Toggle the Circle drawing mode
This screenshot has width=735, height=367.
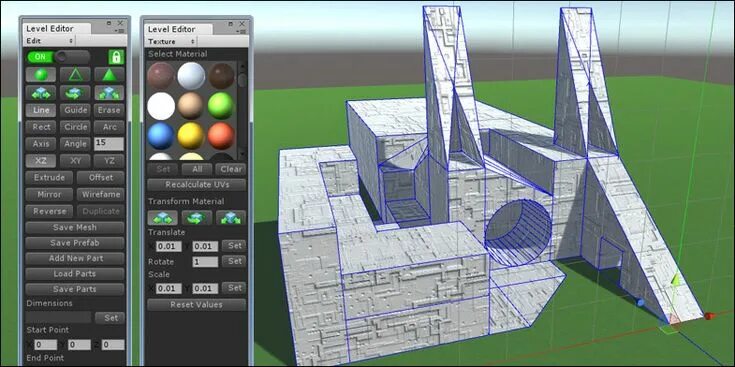(75, 127)
